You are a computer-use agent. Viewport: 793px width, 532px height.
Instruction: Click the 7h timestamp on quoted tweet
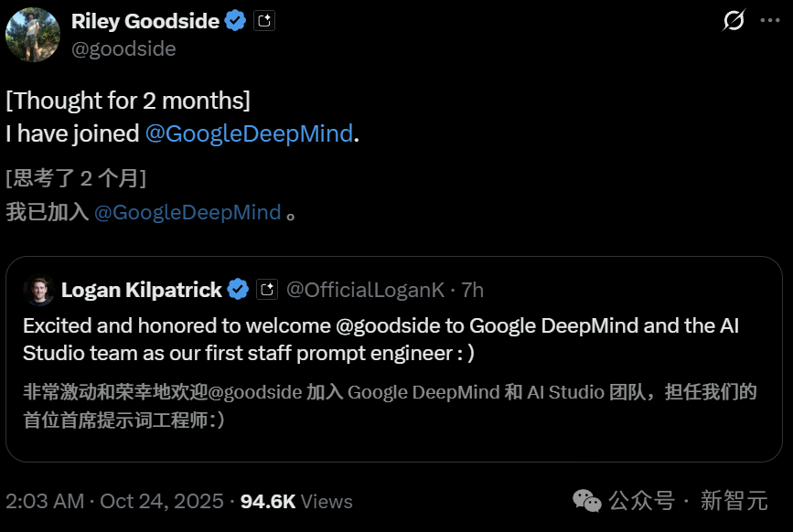tap(472, 290)
